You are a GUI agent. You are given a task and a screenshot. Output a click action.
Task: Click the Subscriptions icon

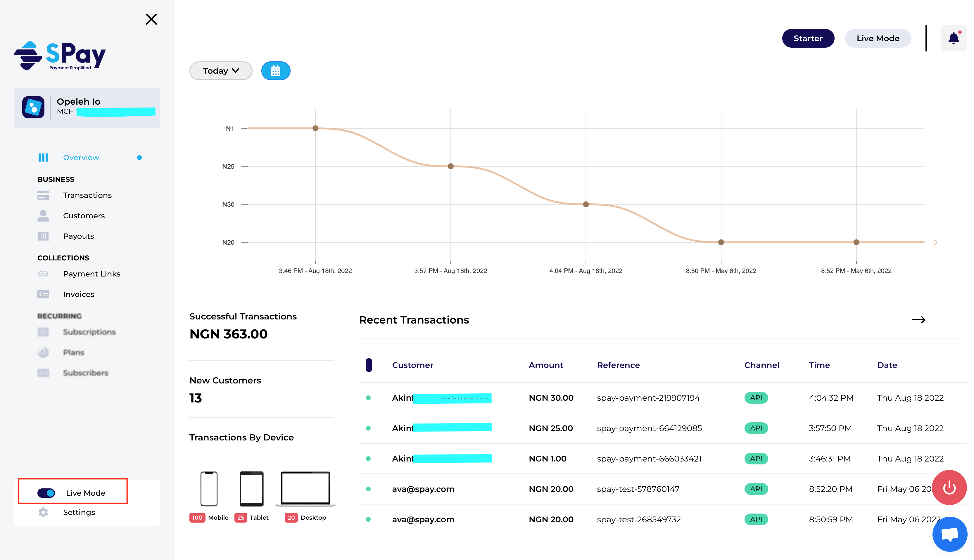point(43,332)
